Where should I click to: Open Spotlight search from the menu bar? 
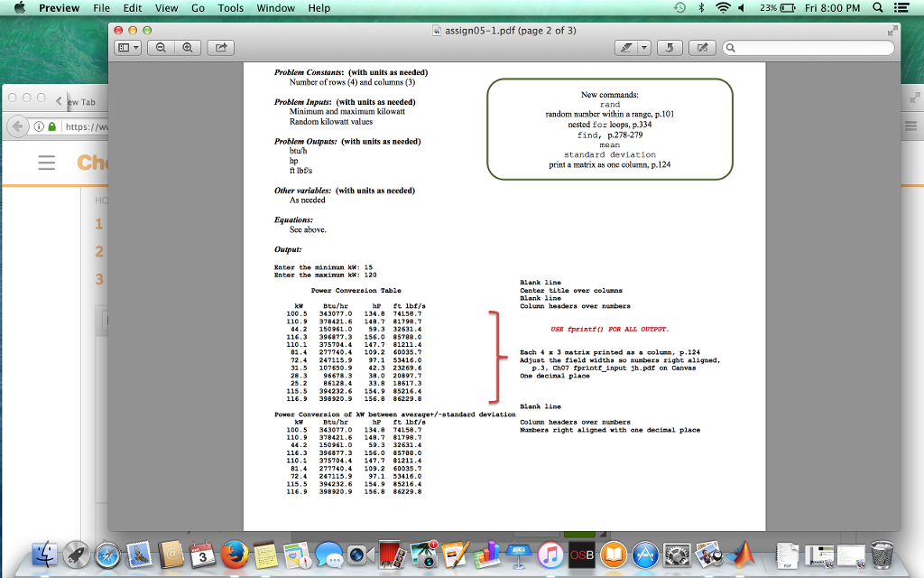[x=878, y=8]
